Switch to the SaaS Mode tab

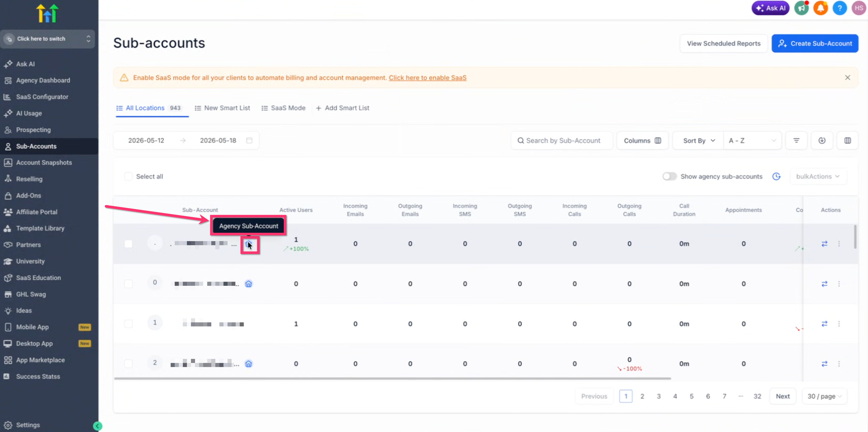(284, 108)
